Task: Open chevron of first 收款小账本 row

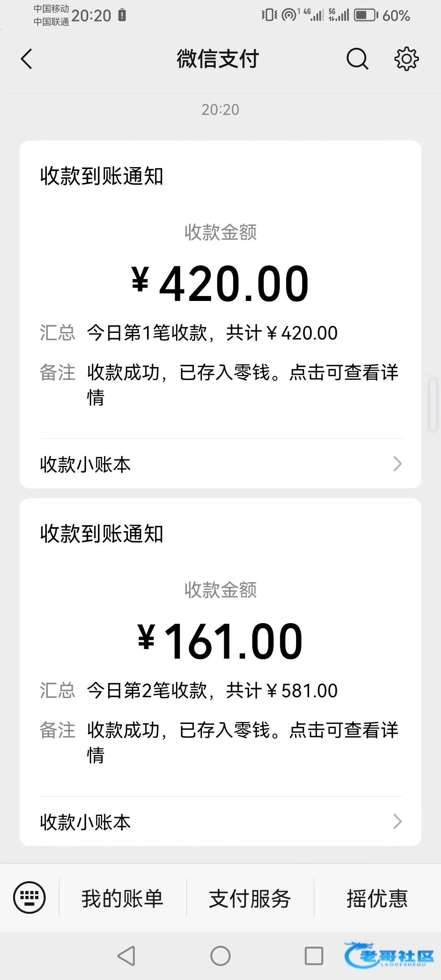Action: tap(397, 464)
